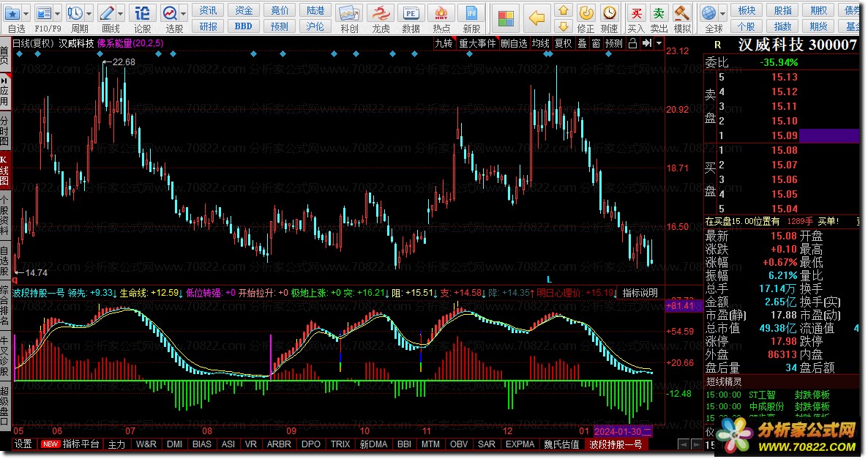Select the 波段持股一号 indicator tab

(616, 444)
